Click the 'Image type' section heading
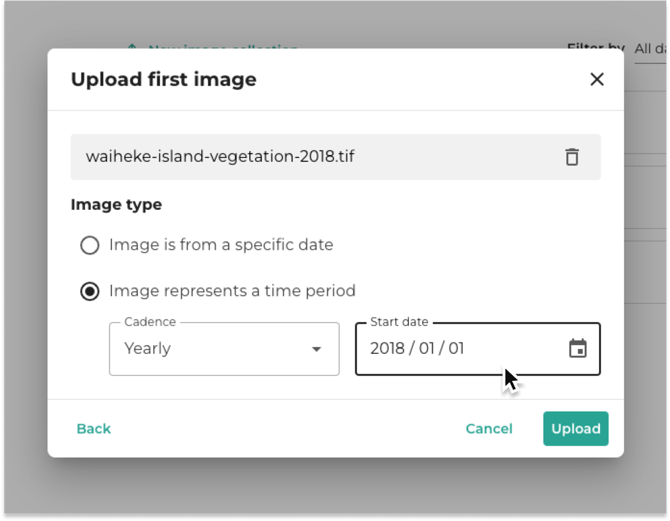The image size is (670, 521). [116, 204]
